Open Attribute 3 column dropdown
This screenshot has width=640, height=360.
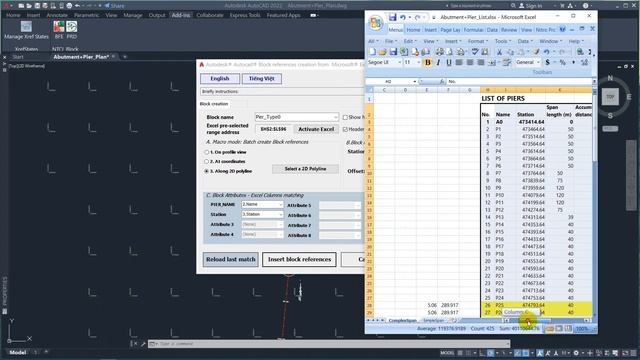tap(280, 224)
